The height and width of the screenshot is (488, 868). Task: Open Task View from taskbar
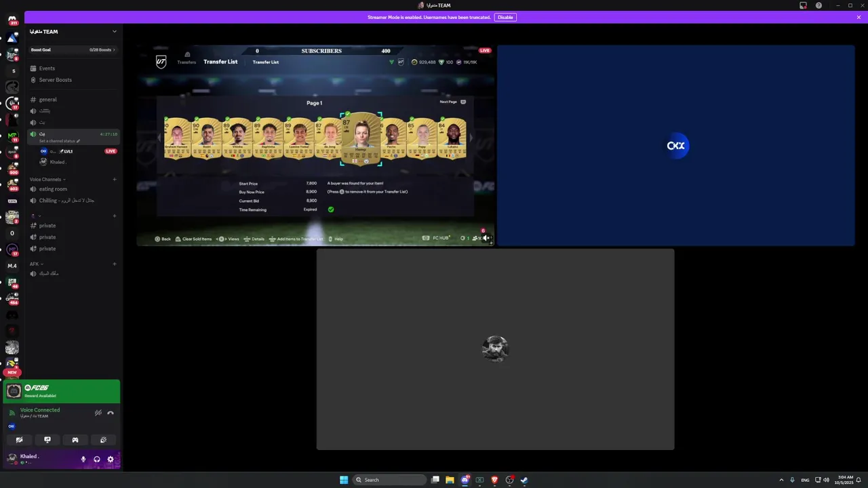(435, 480)
